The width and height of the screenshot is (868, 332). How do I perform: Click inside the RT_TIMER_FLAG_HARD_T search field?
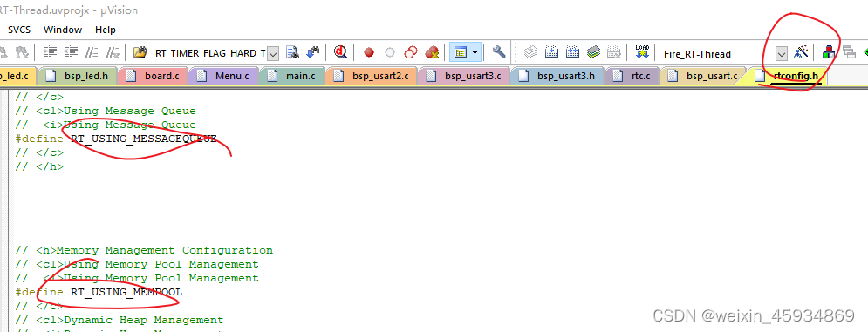click(x=209, y=54)
